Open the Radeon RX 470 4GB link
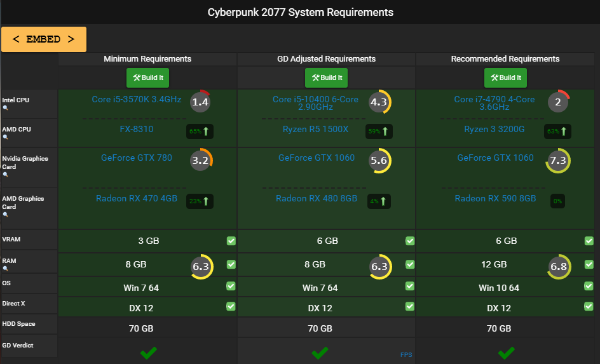 tap(137, 198)
